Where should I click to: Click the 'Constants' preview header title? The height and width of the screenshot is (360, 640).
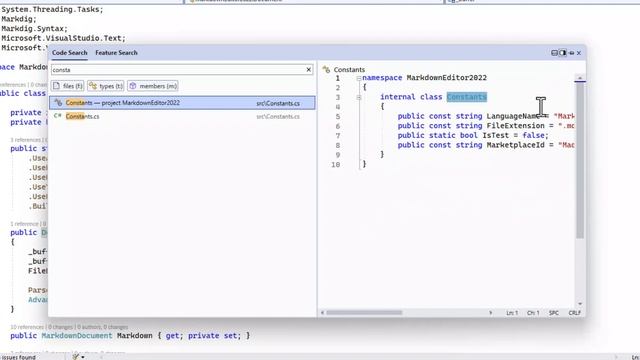(349, 70)
